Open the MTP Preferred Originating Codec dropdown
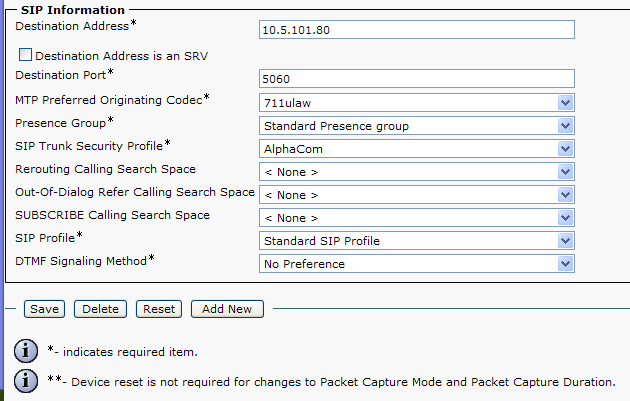Image resolution: width=630 pixels, height=401 pixels. pos(415,102)
